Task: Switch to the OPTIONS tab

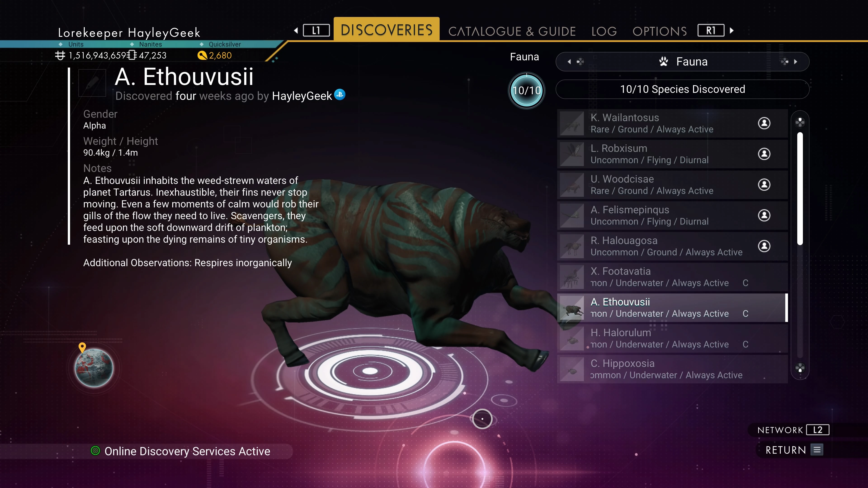Action: coord(659,31)
